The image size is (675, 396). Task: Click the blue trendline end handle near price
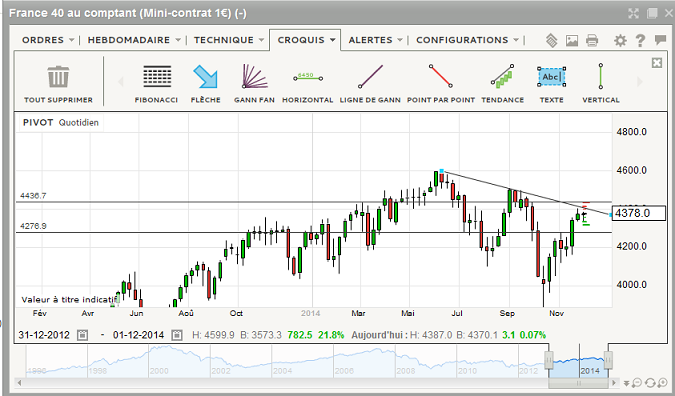point(611,214)
